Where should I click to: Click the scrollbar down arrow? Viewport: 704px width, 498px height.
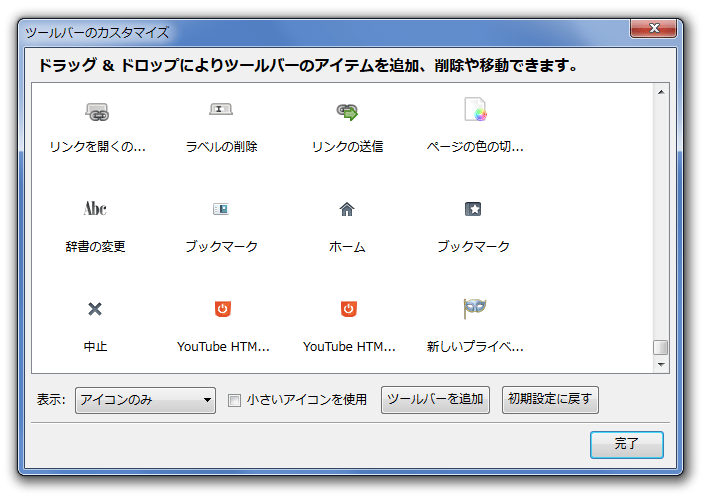tap(661, 364)
